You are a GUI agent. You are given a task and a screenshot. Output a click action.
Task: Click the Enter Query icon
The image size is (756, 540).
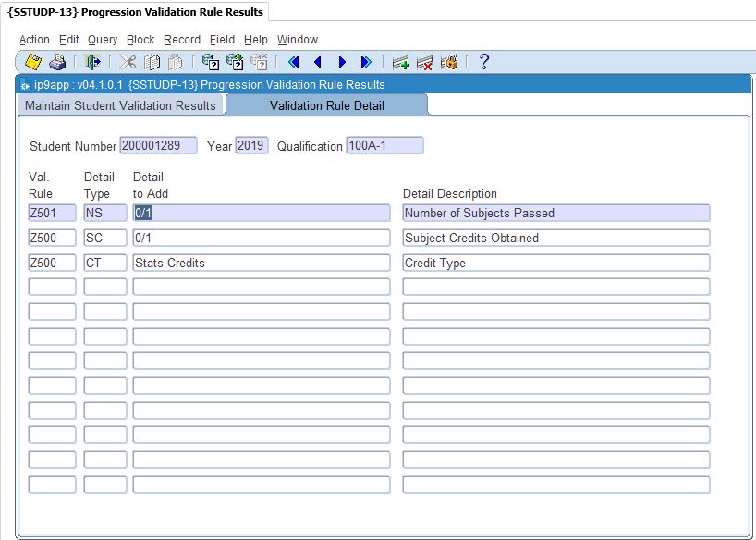point(211,62)
